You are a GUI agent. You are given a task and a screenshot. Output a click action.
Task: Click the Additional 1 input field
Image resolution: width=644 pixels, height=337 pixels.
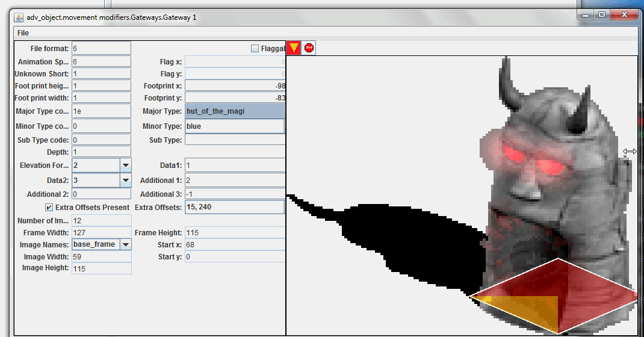(235, 180)
